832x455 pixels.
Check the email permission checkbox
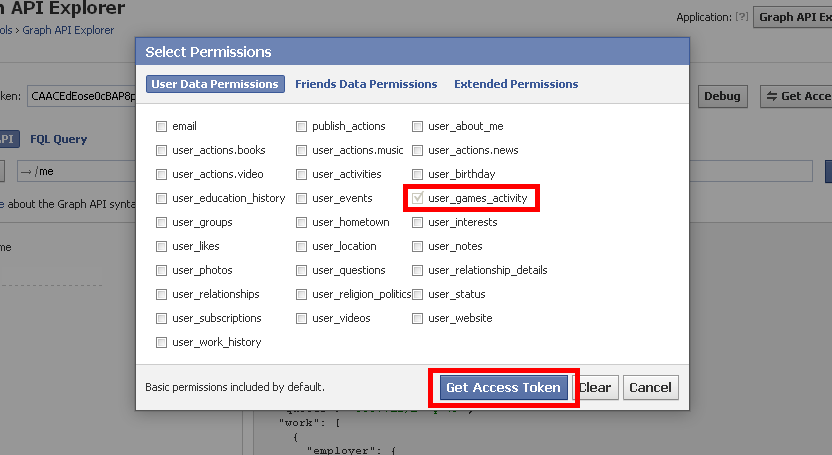pyautogui.click(x=161, y=126)
